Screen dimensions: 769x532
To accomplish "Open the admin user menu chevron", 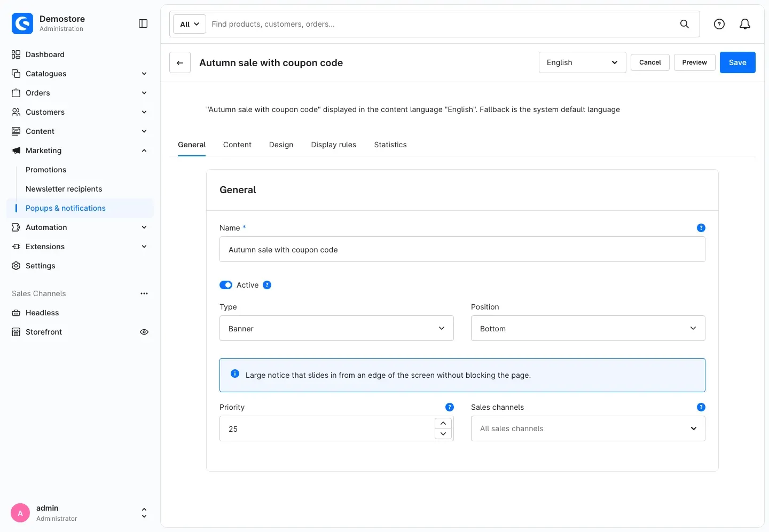I will 144,513.
